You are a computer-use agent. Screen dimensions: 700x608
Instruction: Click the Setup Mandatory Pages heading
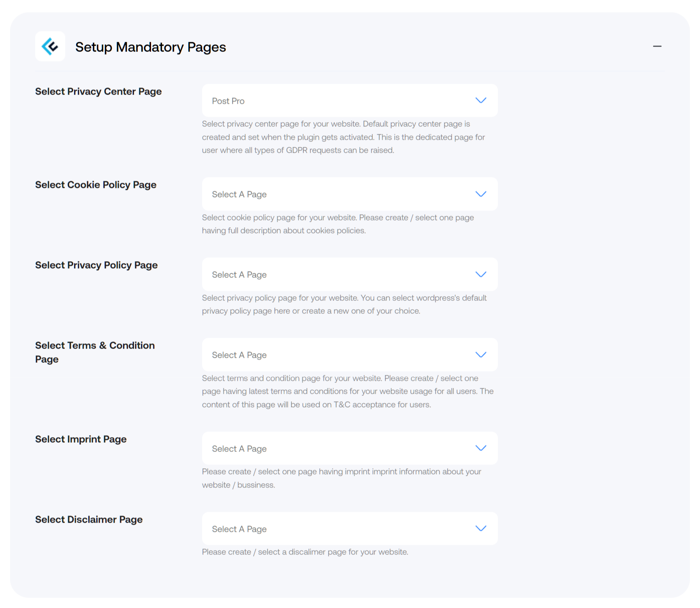pos(151,47)
